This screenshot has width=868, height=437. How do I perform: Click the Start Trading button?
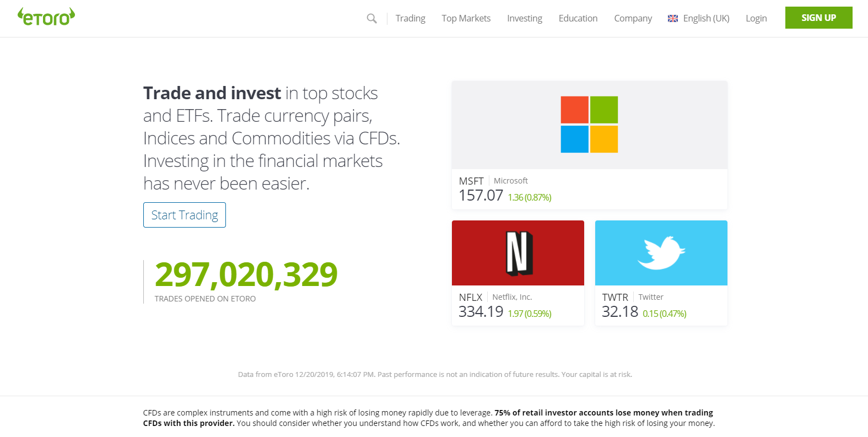[x=185, y=215]
